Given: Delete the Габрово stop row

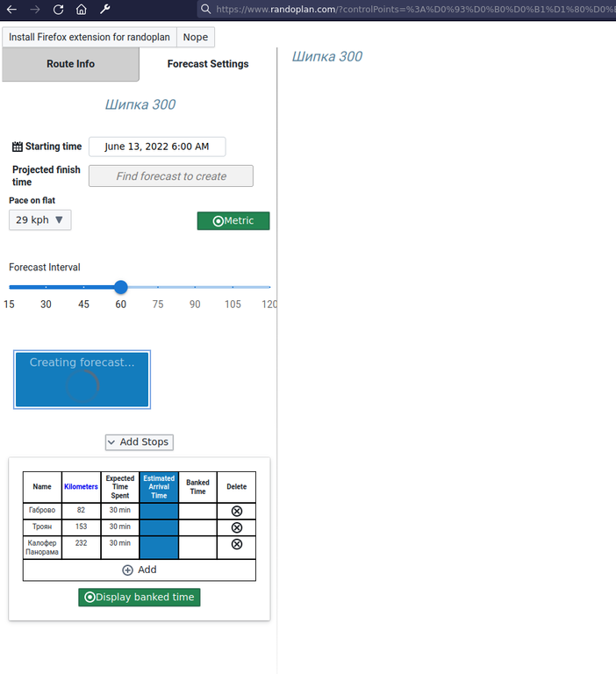Looking at the screenshot, I should point(236,511).
